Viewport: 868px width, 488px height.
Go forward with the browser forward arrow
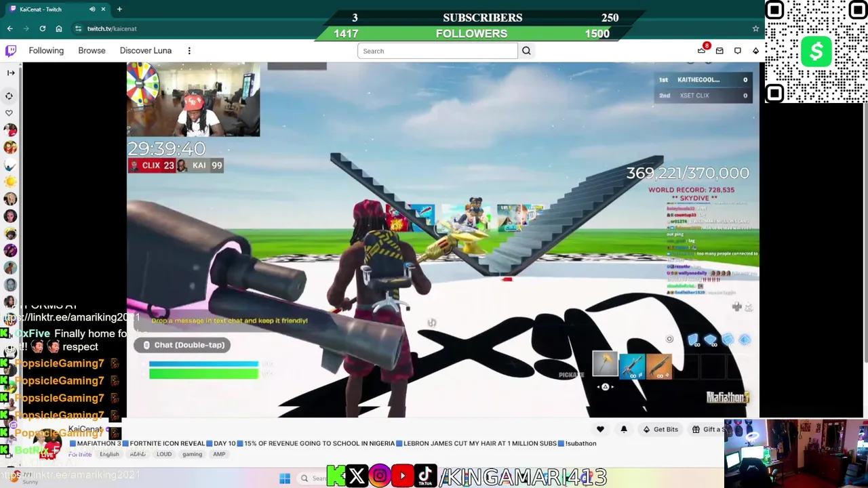[x=26, y=28]
